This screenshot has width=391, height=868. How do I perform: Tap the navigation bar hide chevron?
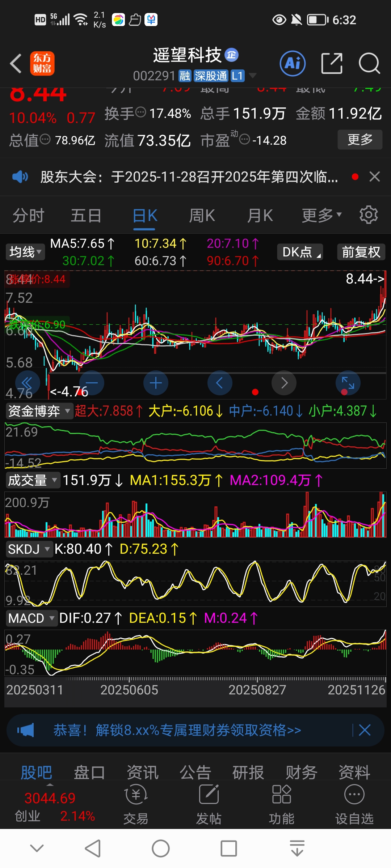pos(37,848)
